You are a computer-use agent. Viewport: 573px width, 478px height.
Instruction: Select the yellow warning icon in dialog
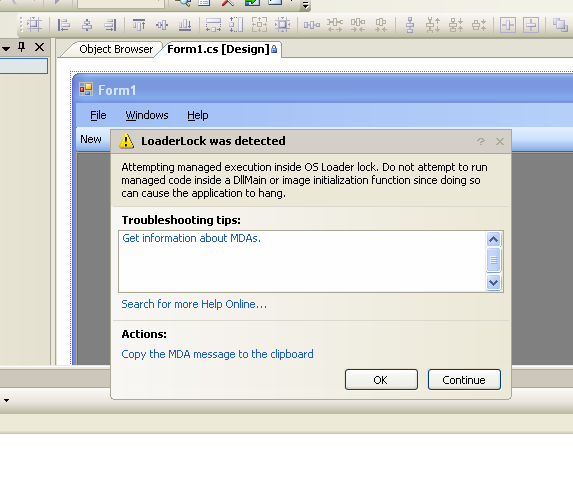click(x=126, y=141)
